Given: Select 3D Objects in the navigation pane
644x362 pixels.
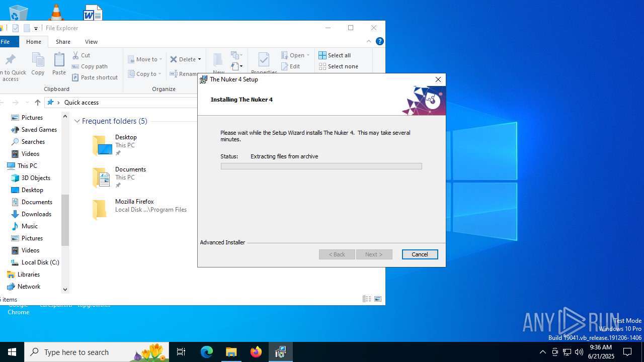Looking at the screenshot, I should (31, 178).
